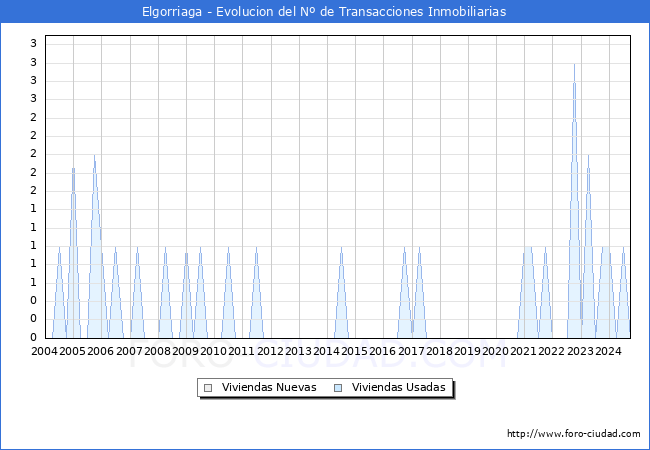This screenshot has width=650, height=450.
Task: Click the 2008 x-axis label
Action: [x=158, y=351]
